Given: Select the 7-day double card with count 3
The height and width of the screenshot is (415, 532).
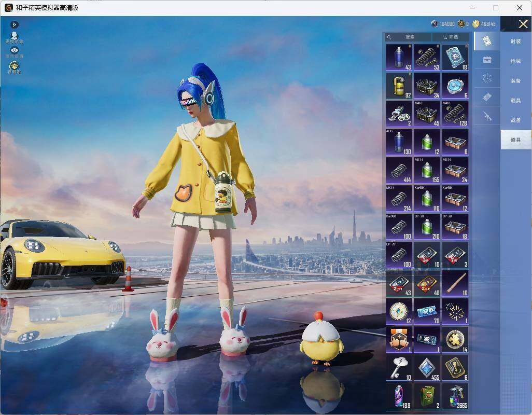Looking at the screenshot, I should pyautogui.click(x=455, y=255).
